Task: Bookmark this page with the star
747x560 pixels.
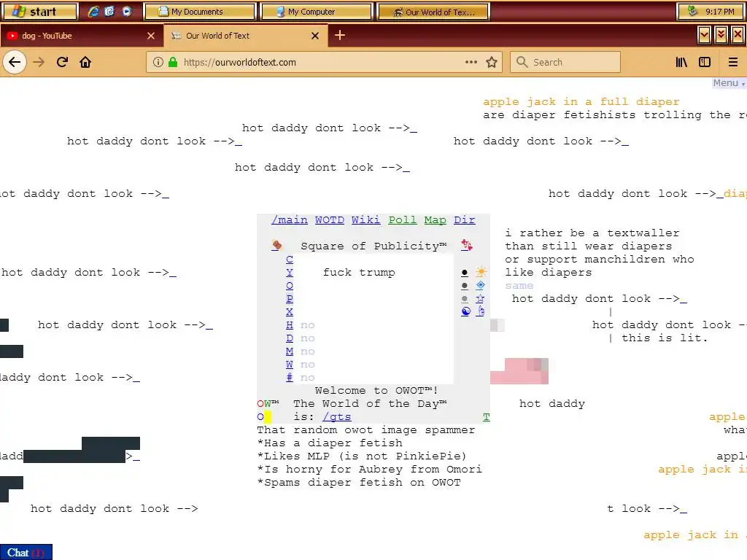Action: pyautogui.click(x=492, y=62)
